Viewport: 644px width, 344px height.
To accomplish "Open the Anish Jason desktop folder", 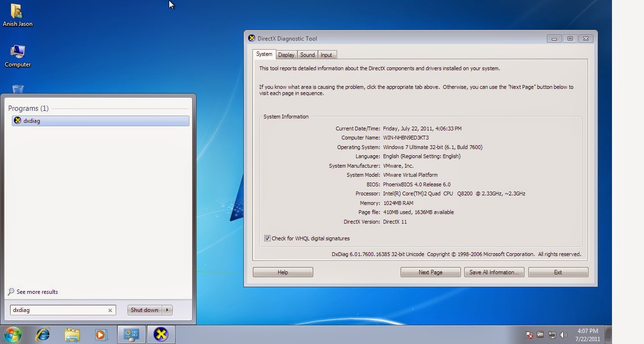I will coord(17,15).
